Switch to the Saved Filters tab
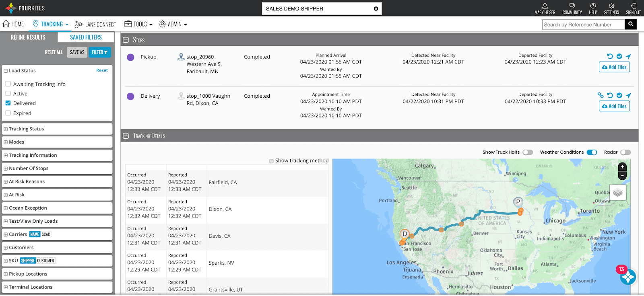Screen dimensions: 644x296 86,37
